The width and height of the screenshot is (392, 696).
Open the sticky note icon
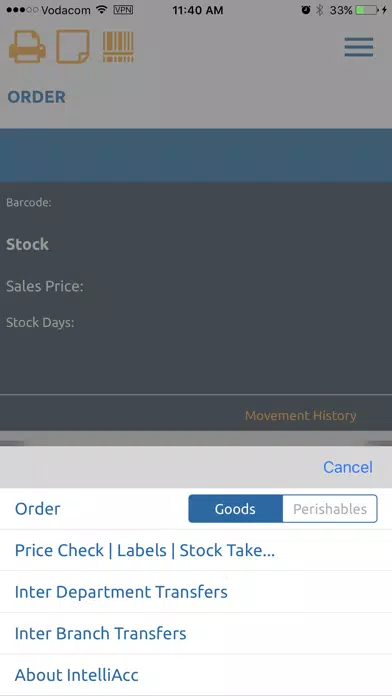coord(73,47)
